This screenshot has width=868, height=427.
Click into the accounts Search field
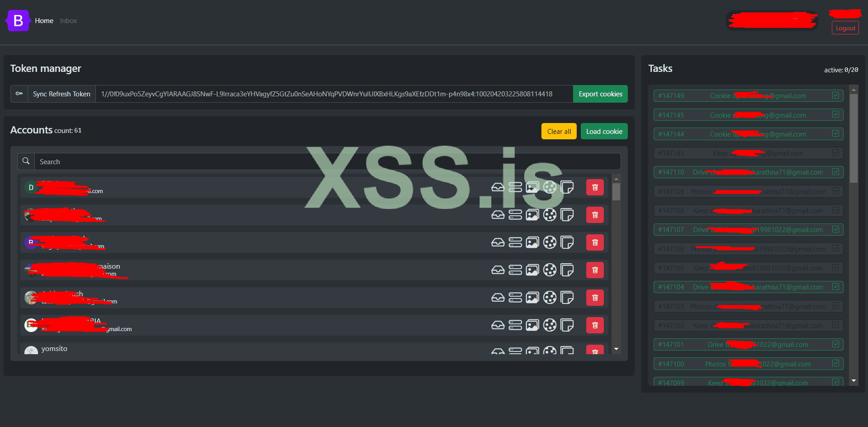click(x=327, y=161)
